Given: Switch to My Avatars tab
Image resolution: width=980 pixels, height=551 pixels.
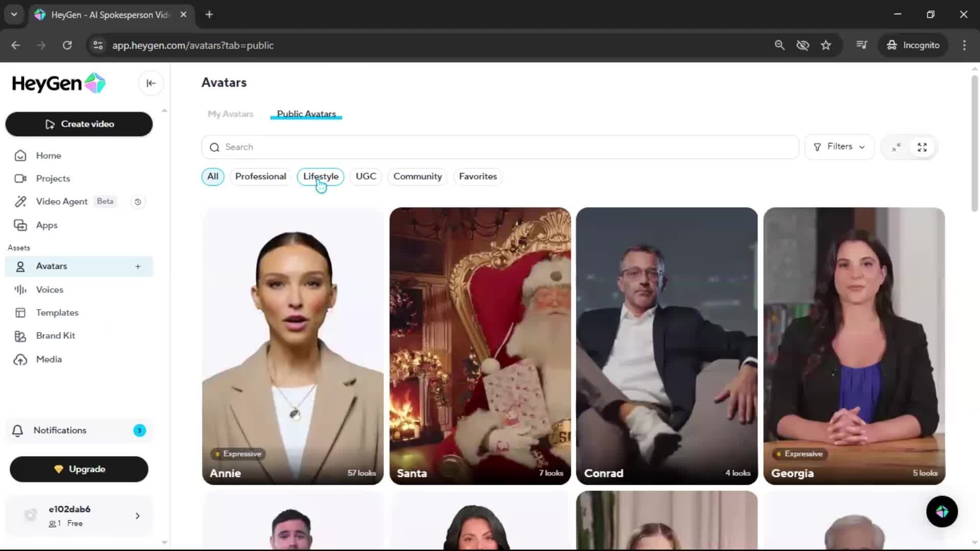Looking at the screenshot, I should pyautogui.click(x=230, y=114).
